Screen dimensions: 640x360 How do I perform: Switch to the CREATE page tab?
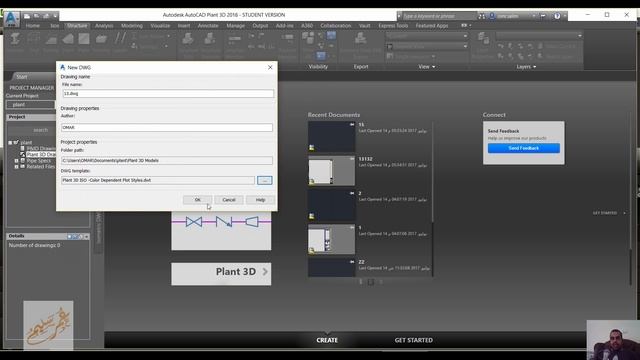[327, 340]
